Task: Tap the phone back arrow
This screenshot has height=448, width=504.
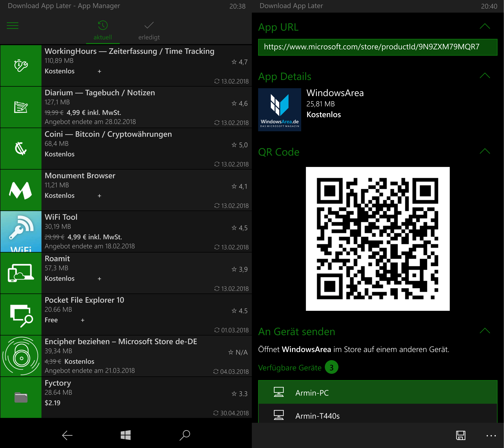Action: coord(67,435)
